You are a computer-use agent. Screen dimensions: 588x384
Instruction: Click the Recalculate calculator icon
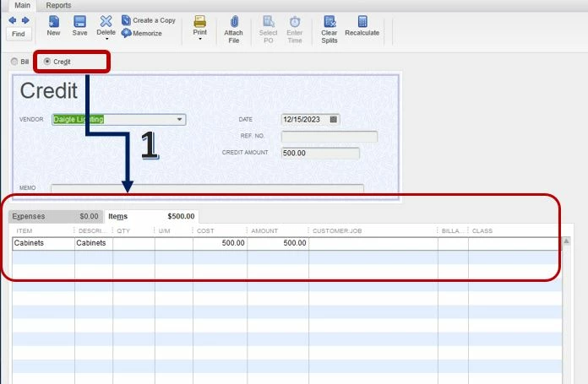coord(362,21)
